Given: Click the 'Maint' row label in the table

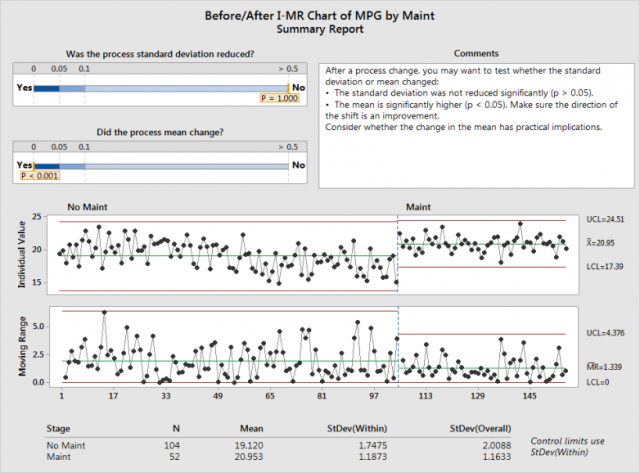Looking at the screenshot, I should click(58, 457).
